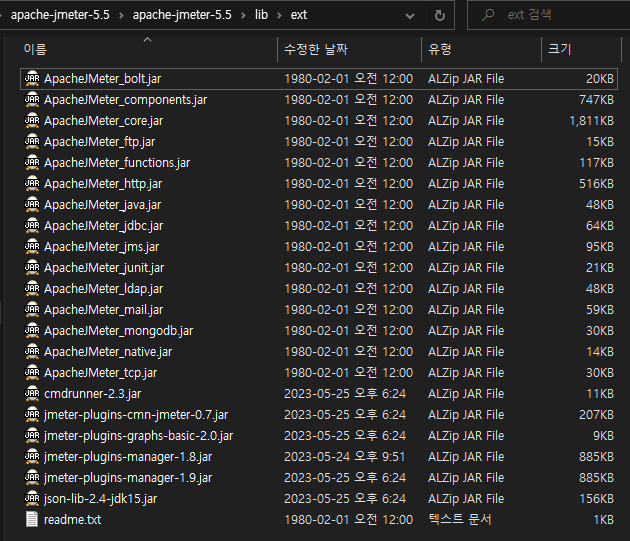Click the 207KB size value
Viewport: 630px width, 541px height.
click(x=596, y=414)
